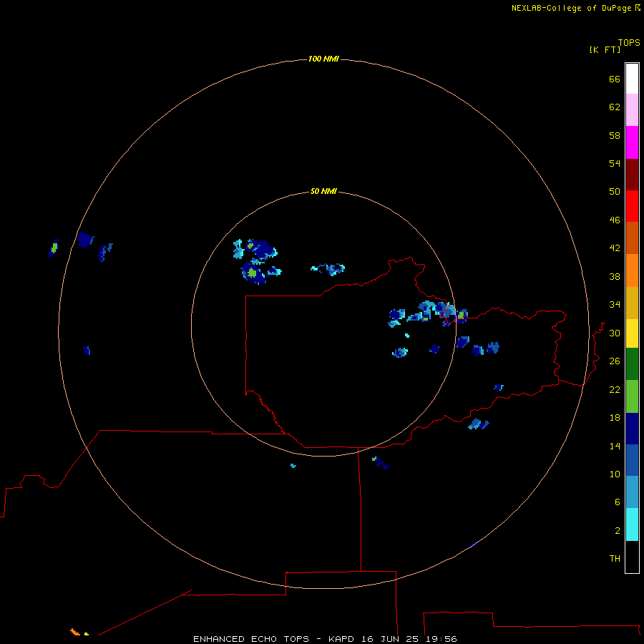Image resolution: width=644 pixels, height=644 pixels.
Task: Click the legend value 54
Action: coord(615,163)
